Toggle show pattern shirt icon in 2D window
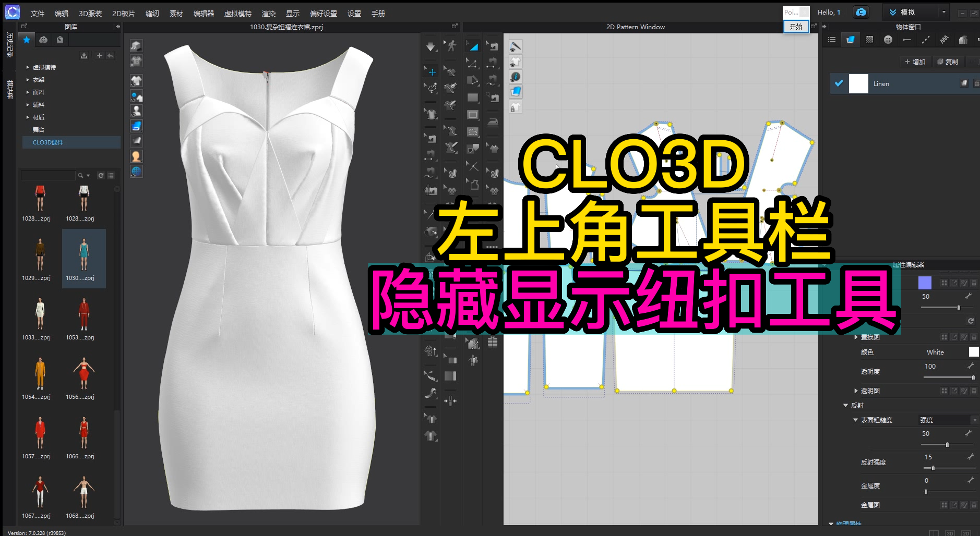The image size is (980, 536). (516, 62)
